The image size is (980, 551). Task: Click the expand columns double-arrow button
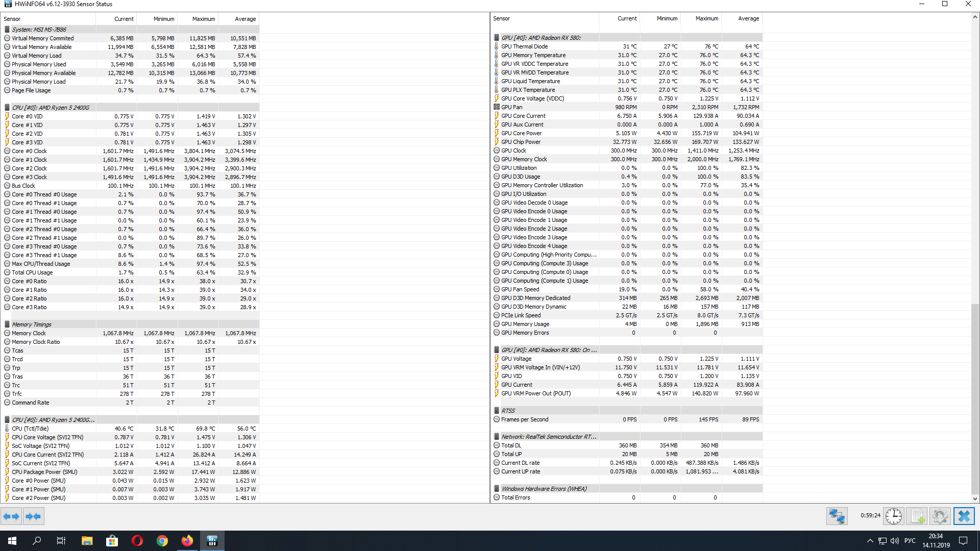11,516
